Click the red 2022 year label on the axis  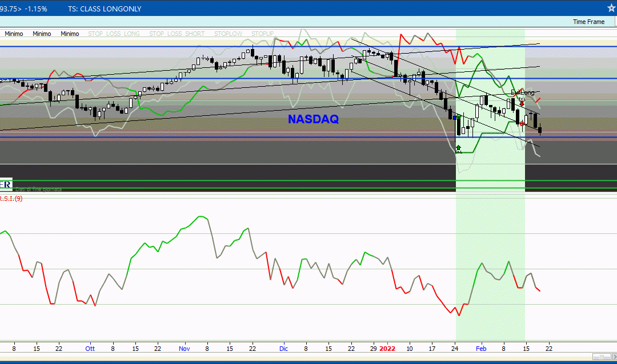[x=387, y=349]
